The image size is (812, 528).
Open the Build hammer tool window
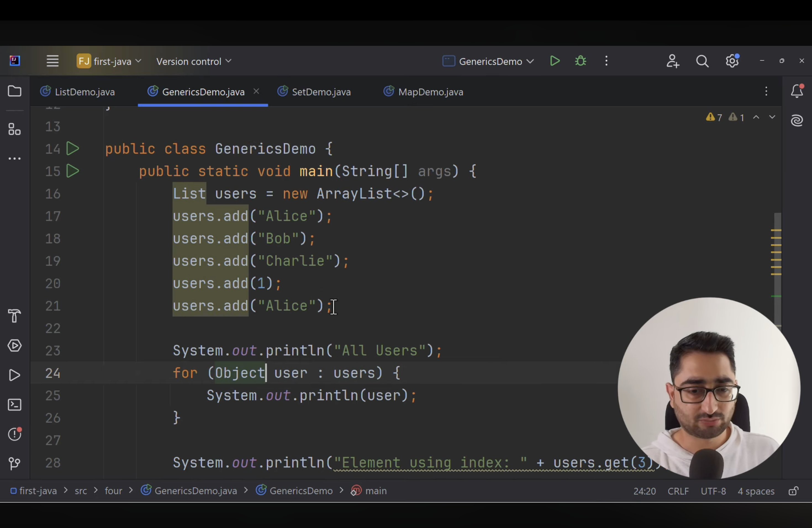(14, 316)
